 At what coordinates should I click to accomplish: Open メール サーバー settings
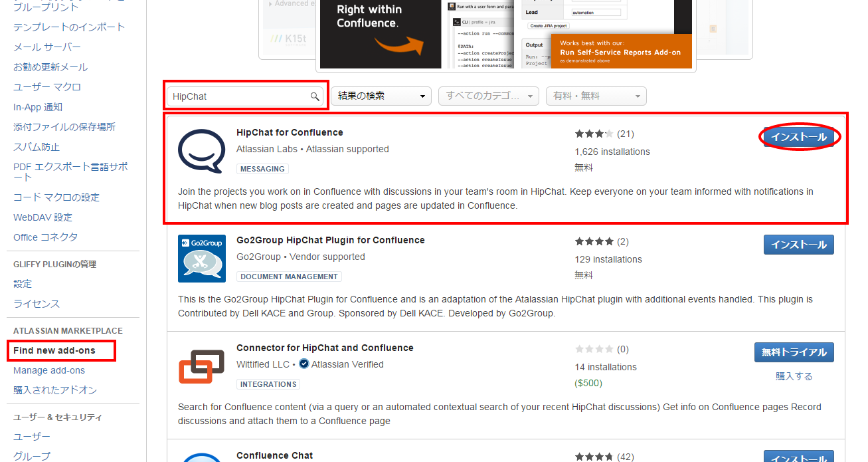point(47,47)
